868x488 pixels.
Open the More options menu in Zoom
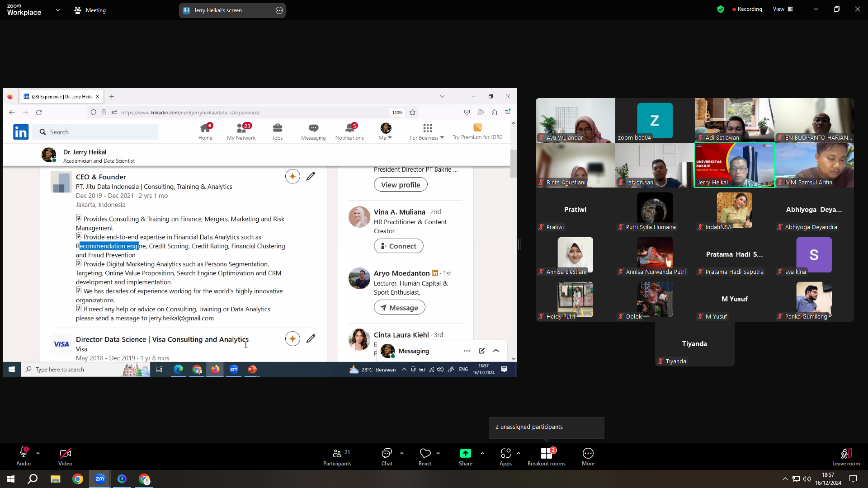coord(588,456)
